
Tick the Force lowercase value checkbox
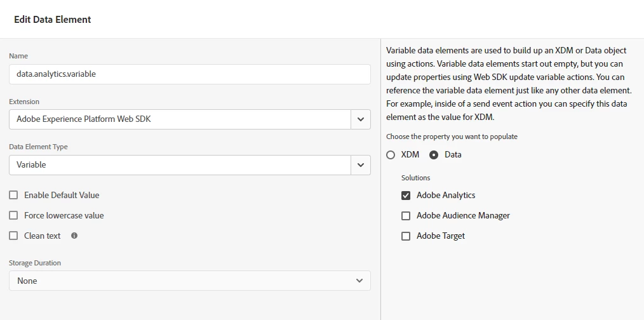[x=13, y=215]
